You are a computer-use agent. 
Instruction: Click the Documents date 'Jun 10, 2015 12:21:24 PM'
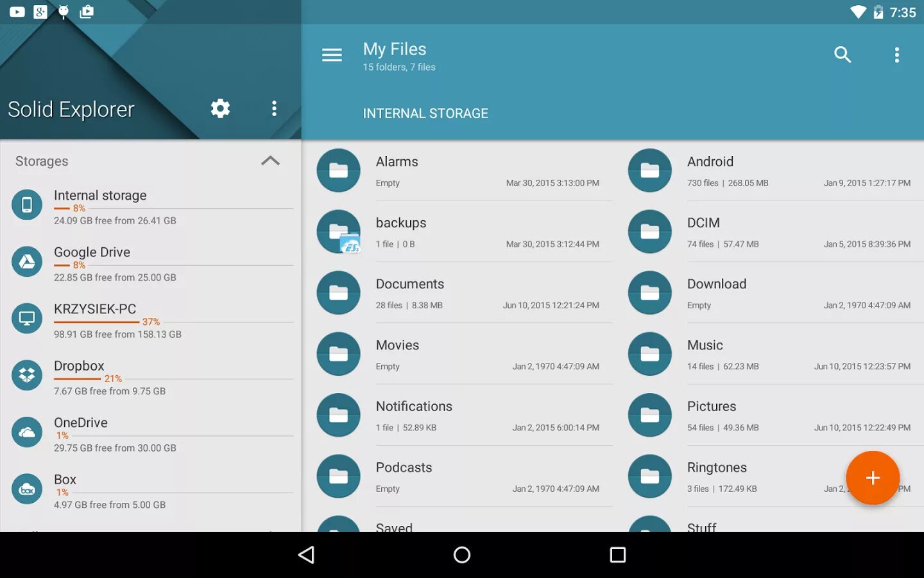tap(551, 306)
